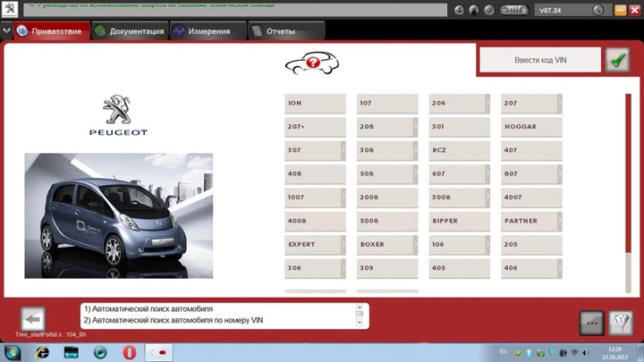The image size is (644, 362).
Task: Select the RCZ model
Action: click(x=459, y=150)
